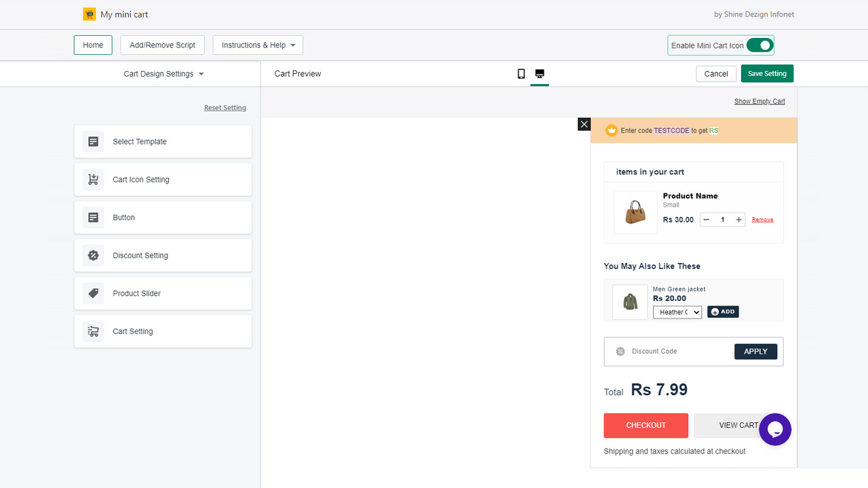Image resolution: width=868 pixels, height=488 pixels.
Task: Click the ADD button on Men Green jacket
Action: click(723, 312)
